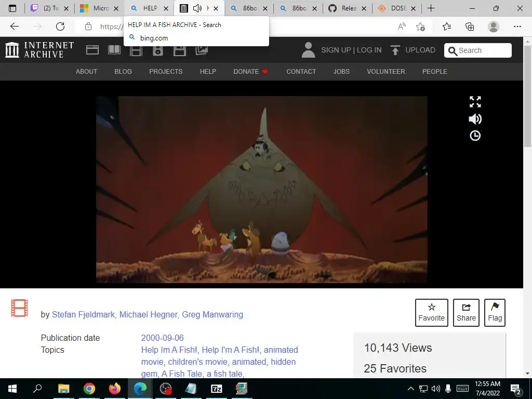532x399 pixels.
Task: Launch Chrome from the taskbar
Action: (89, 389)
